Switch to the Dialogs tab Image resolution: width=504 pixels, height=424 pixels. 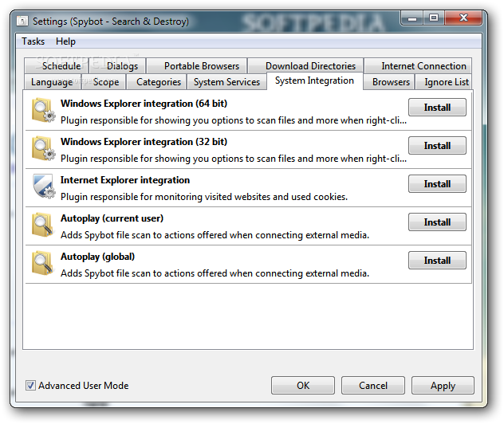118,66
